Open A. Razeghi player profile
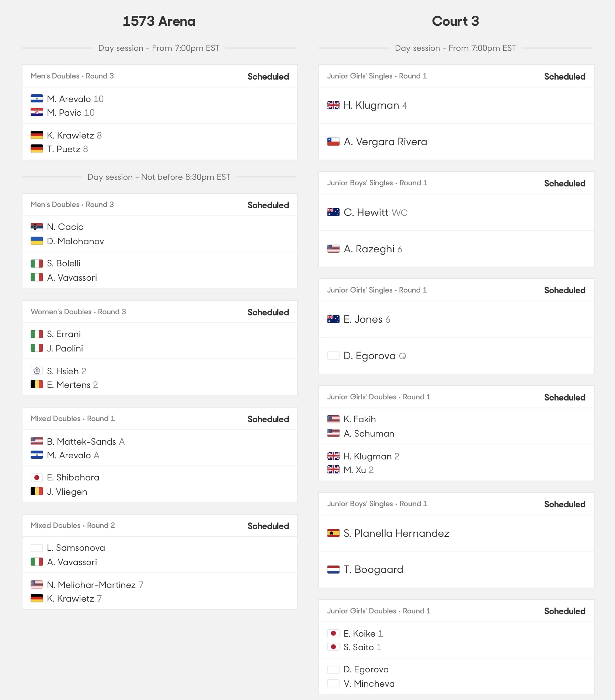 point(373,249)
